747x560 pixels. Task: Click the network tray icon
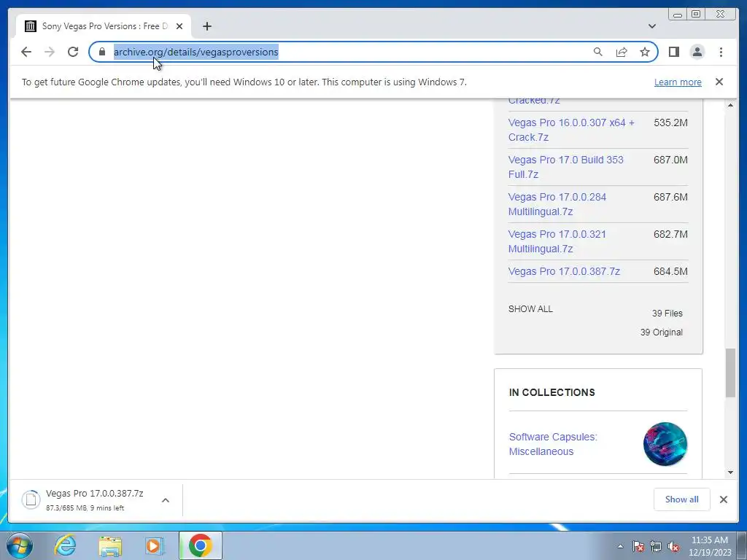(x=656, y=546)
